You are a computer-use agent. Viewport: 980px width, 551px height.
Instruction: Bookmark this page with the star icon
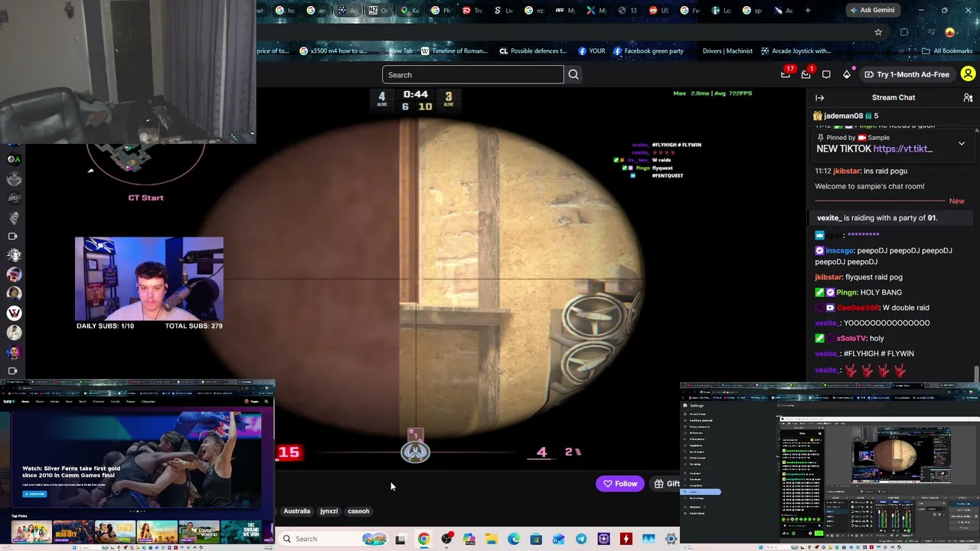coord(878,32)
